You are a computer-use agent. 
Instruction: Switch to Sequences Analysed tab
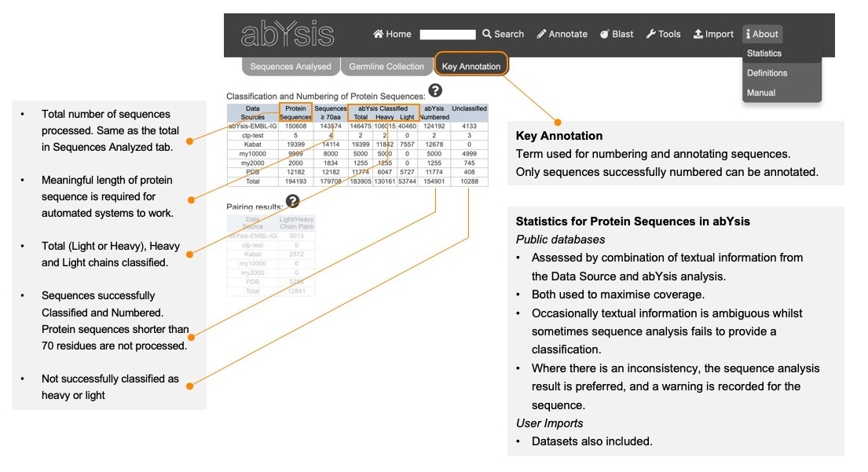coord(291,67)
